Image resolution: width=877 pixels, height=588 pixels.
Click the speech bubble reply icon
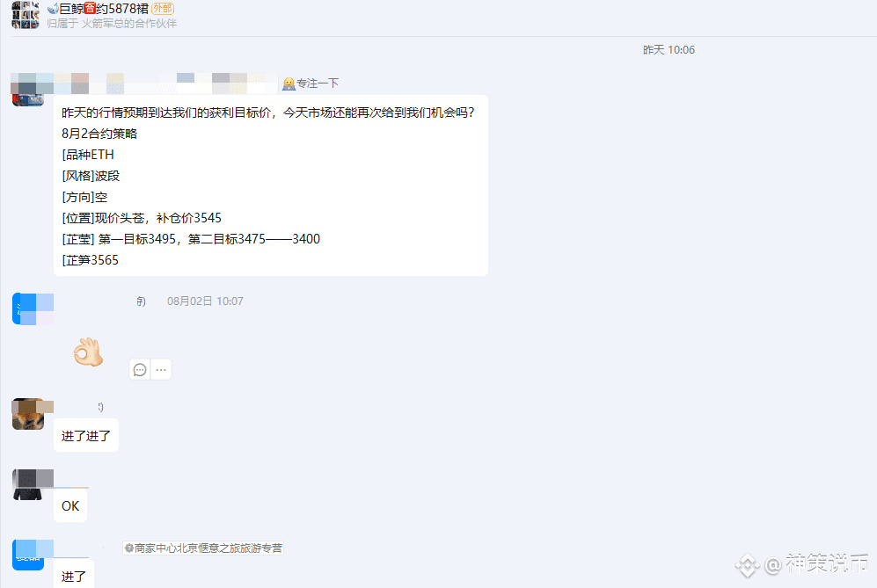(x=140, y=369)
